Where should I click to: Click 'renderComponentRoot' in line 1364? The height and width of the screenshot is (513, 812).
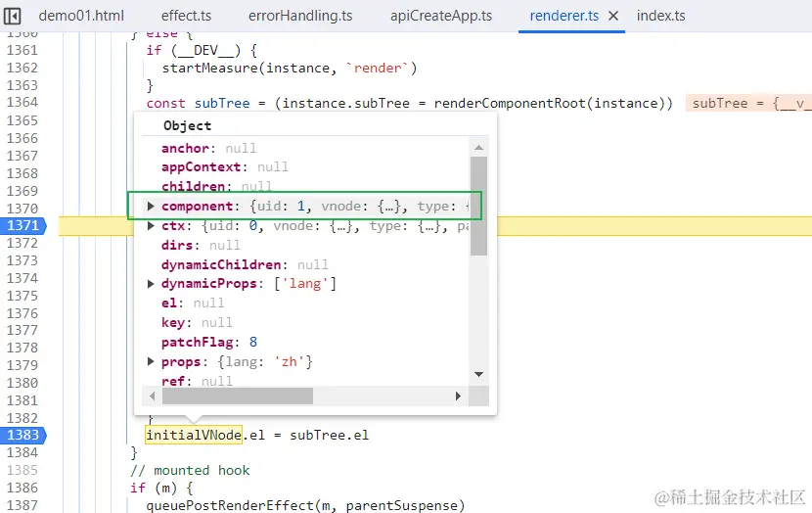click(510, 104)
